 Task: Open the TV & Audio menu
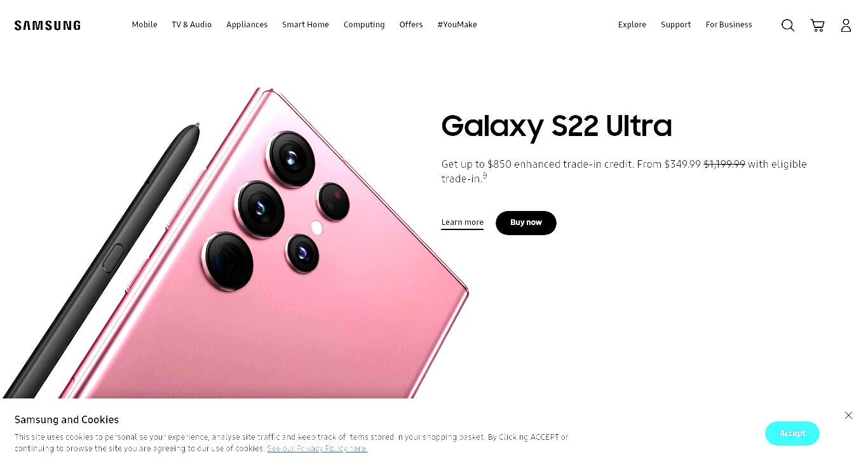191,25
